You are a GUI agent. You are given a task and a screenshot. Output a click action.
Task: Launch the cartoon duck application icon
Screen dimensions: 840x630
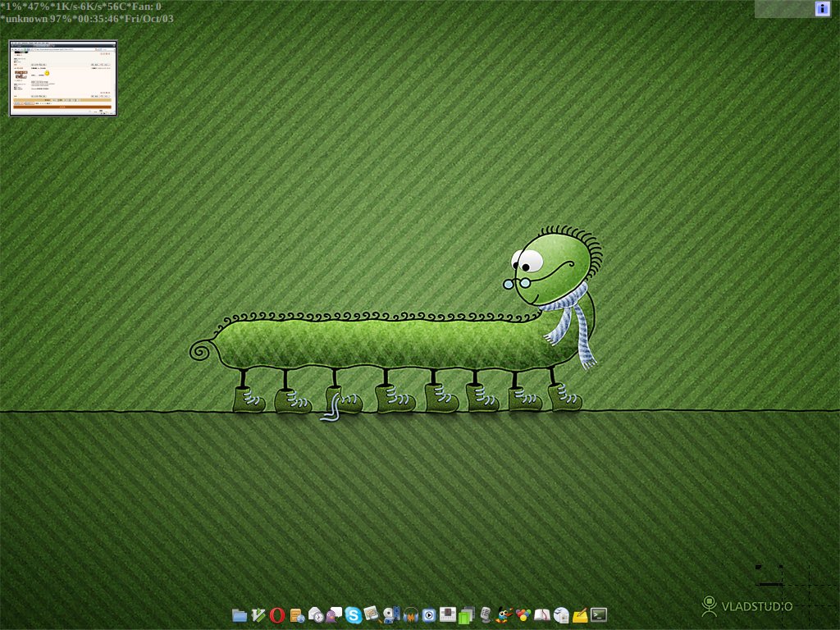tap(504, 615)
